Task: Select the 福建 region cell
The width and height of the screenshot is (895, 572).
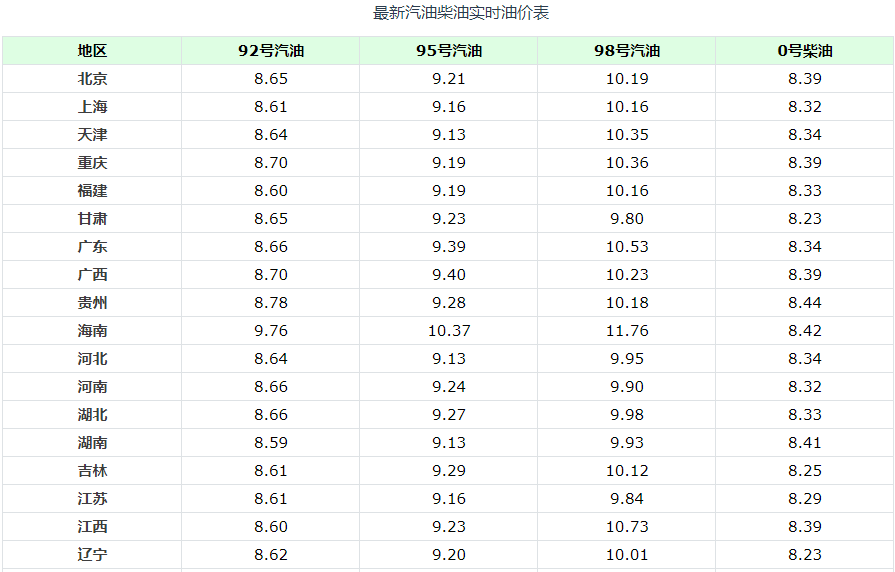Action: (92, 191)
